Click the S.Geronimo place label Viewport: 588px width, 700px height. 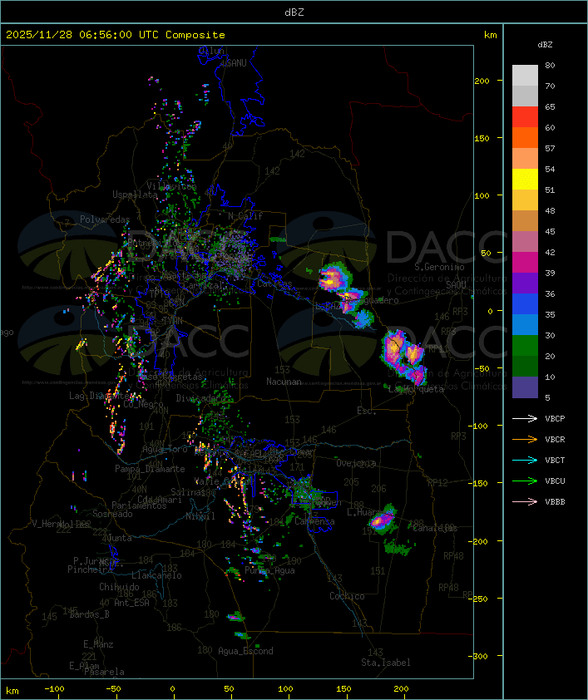click(x=439, y=267)
